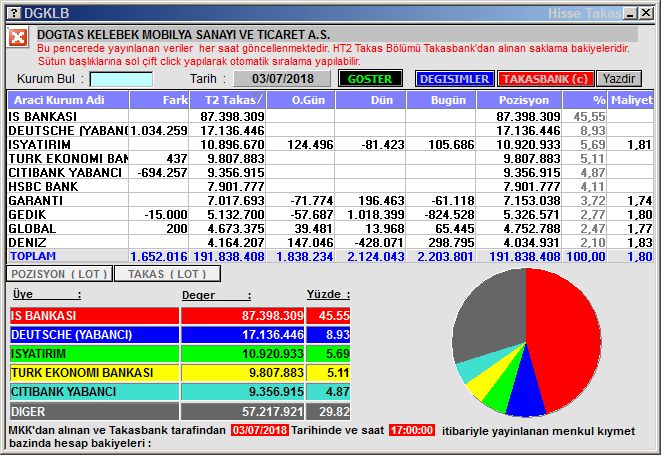Sort by the Fark column header

coord(159,100)
